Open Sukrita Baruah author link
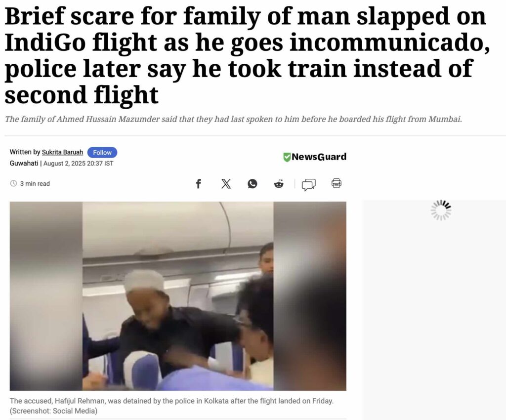This screenshot has height=420, width=506. click(62, 152)
